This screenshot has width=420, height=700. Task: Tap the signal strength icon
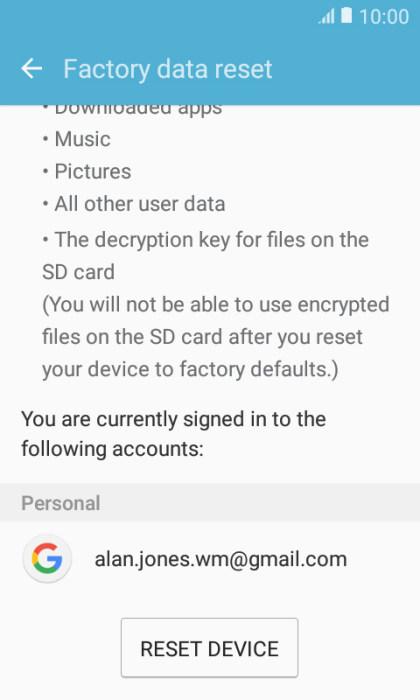tap(326, 17)
